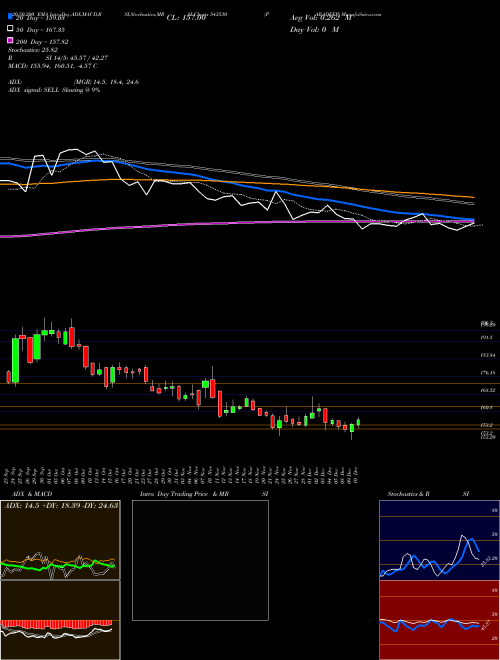Click the 'Intra Day Trading Price & MR' panel title
The height and width of the screenshot is (660, 500).
tap(184, 494)
